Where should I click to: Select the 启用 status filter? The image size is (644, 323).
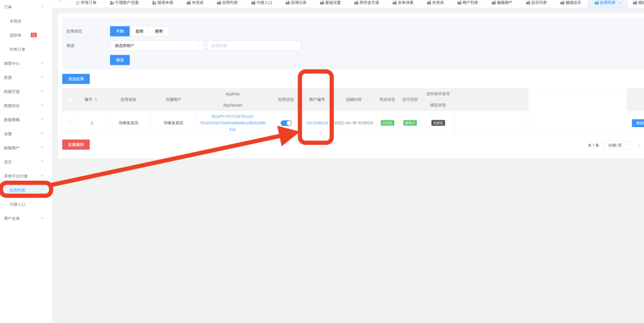139,31
